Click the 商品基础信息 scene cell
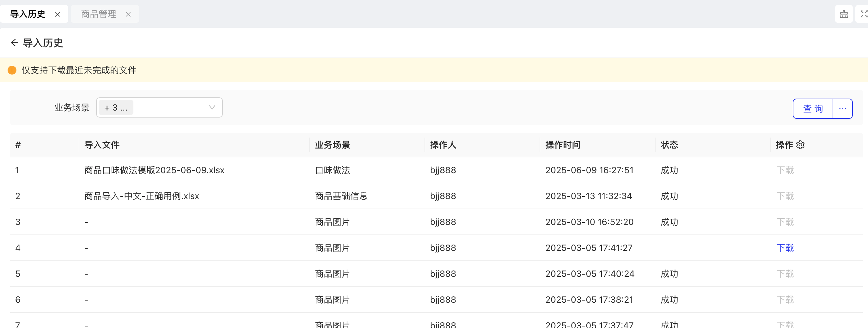This screenshot has width=868, height=328. pyautogui.click(x=341, y=196)
